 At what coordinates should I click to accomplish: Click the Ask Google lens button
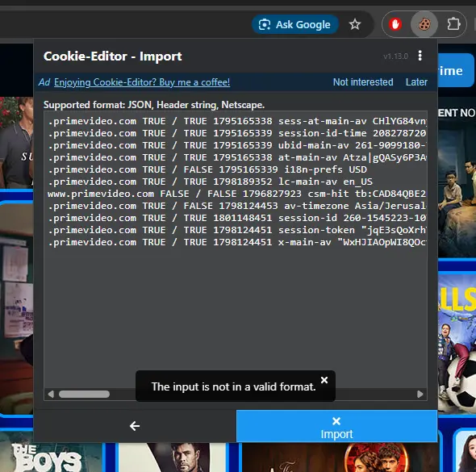point(294,24)
